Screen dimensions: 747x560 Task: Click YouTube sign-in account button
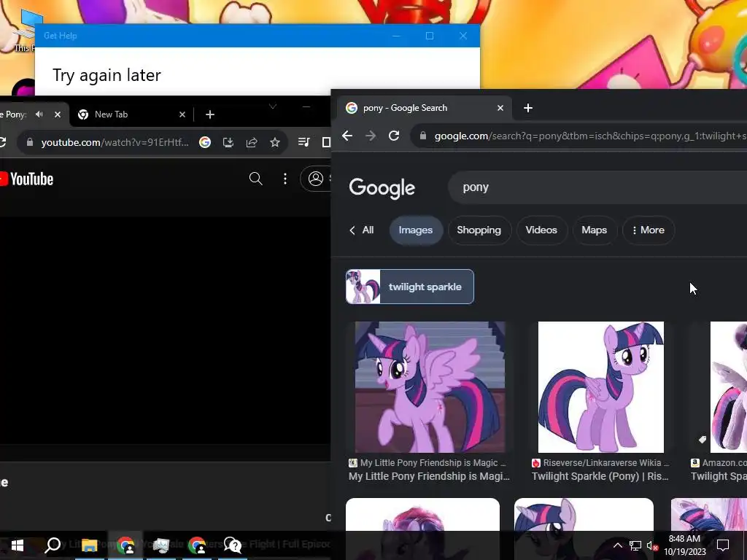pos(316,179)
